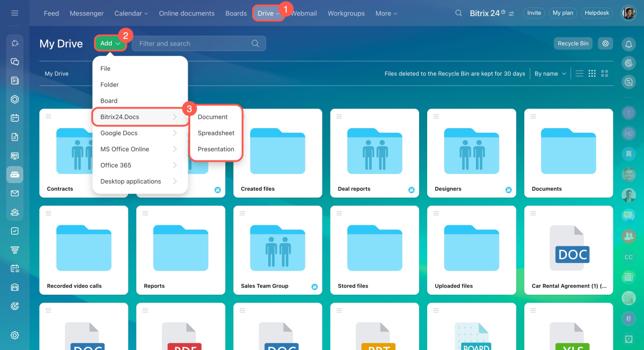Screen dimensions: 644x350
Task: Open the Sales Team Group folder
Action: point(278,250)
